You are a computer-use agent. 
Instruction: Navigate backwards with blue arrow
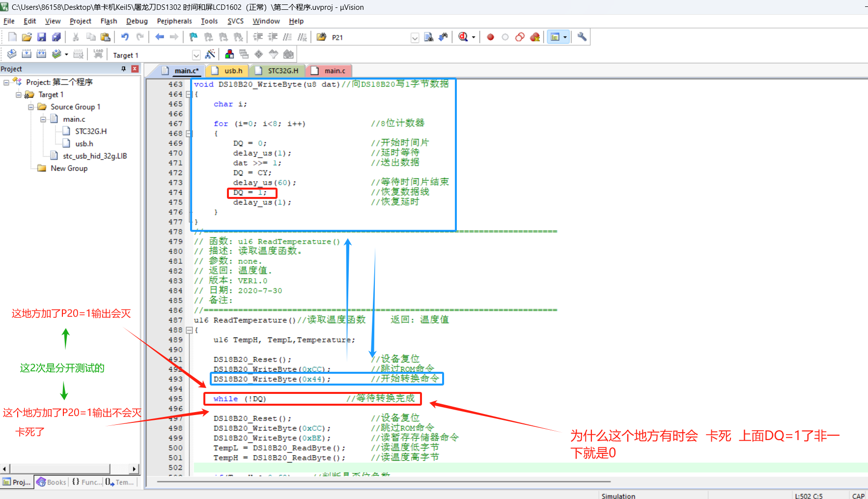[159, 37]
